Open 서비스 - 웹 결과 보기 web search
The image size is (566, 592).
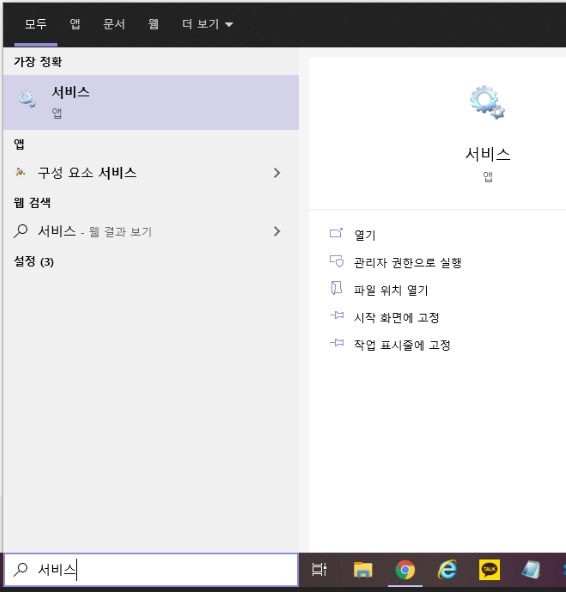[x=151, y=231]
